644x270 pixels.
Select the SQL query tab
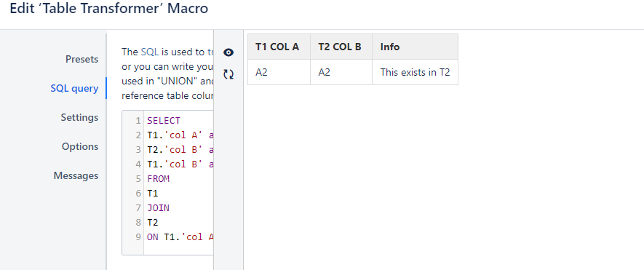(74, 88)
